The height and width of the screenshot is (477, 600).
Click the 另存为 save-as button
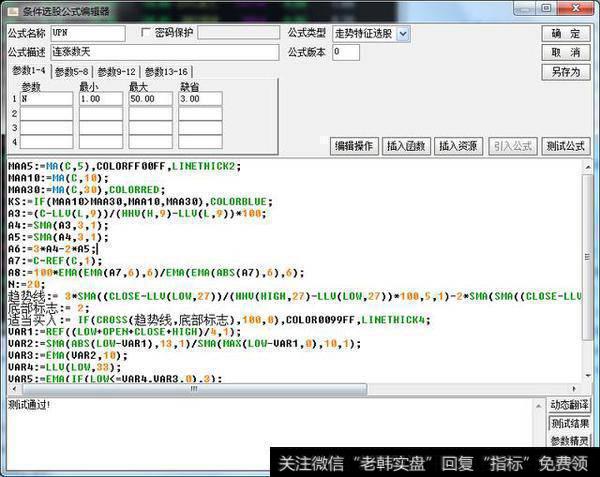(x=566, y=72)
